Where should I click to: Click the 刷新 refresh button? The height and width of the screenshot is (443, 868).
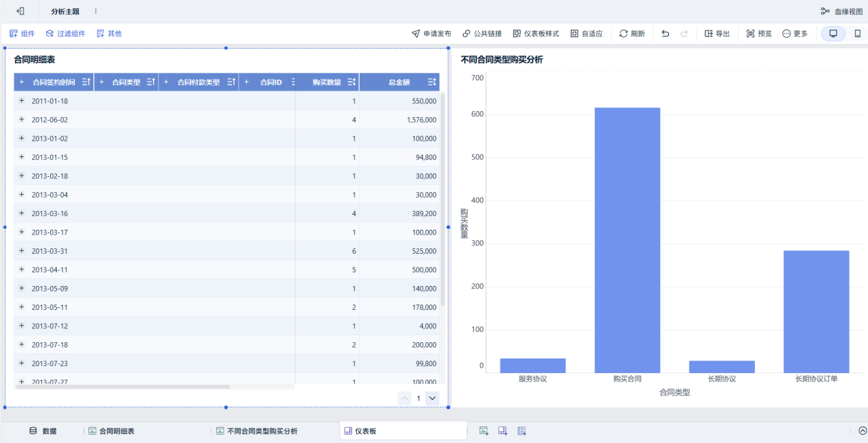pyautogui.click(x=632, y=34)
